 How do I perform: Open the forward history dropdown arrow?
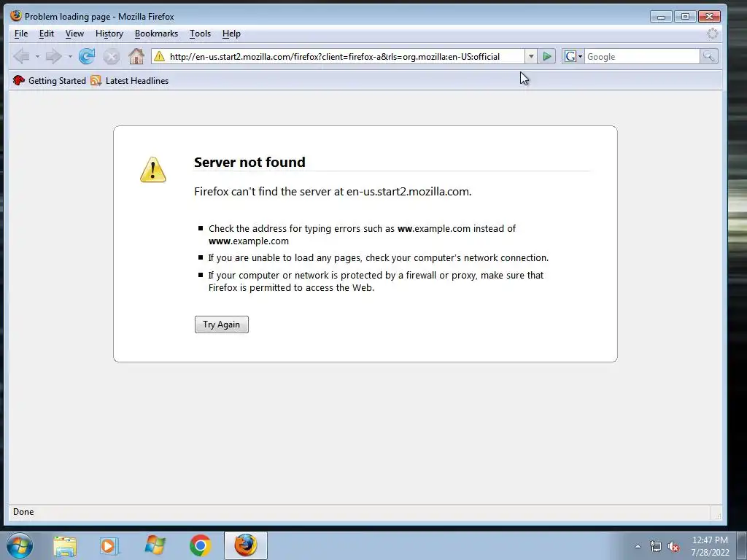[x=70, y=57]
